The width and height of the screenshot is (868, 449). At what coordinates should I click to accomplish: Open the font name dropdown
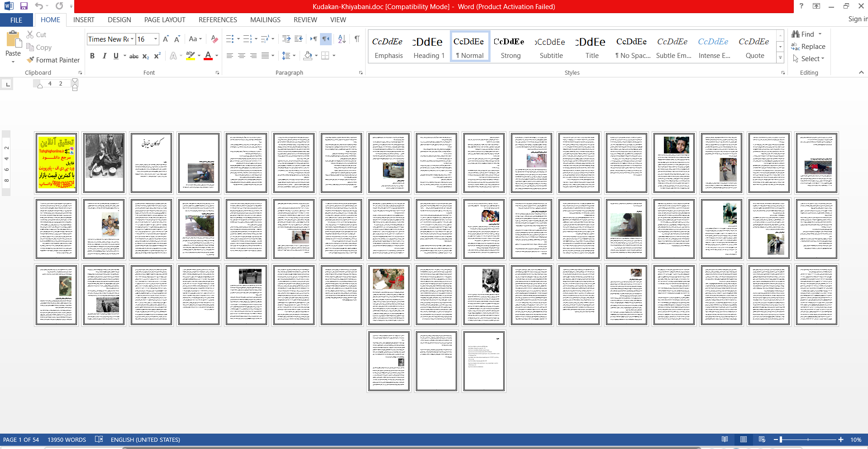tap(132, 39)
